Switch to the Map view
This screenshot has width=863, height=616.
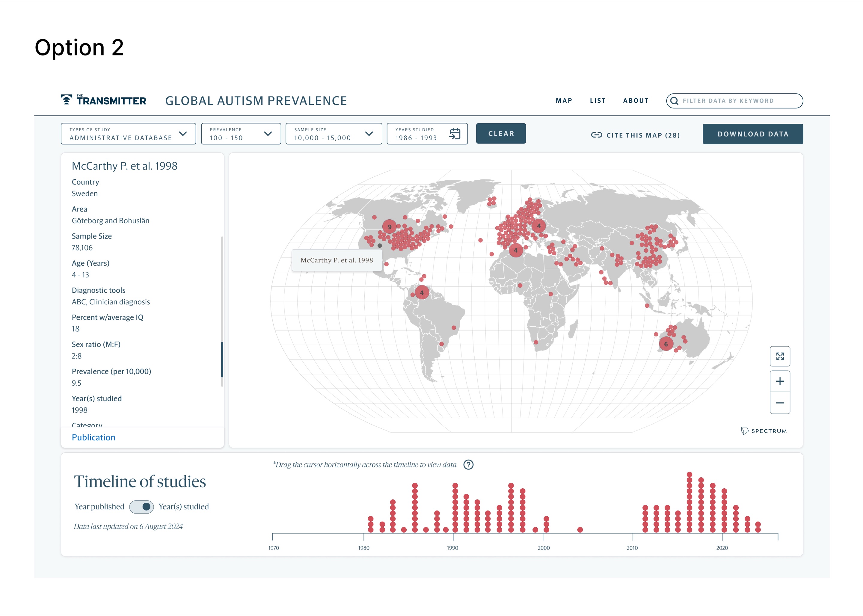click(564, 100)
